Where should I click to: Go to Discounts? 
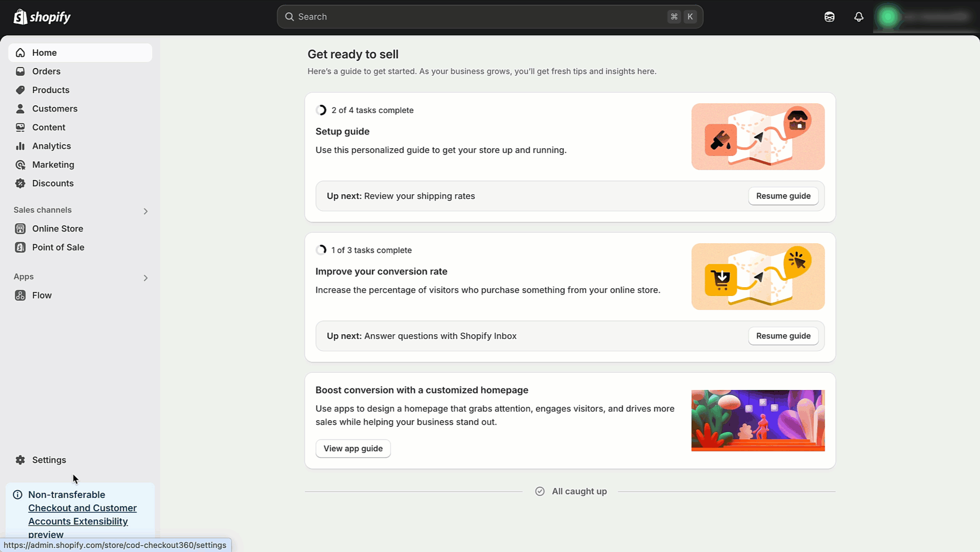(x=52, y=183)
